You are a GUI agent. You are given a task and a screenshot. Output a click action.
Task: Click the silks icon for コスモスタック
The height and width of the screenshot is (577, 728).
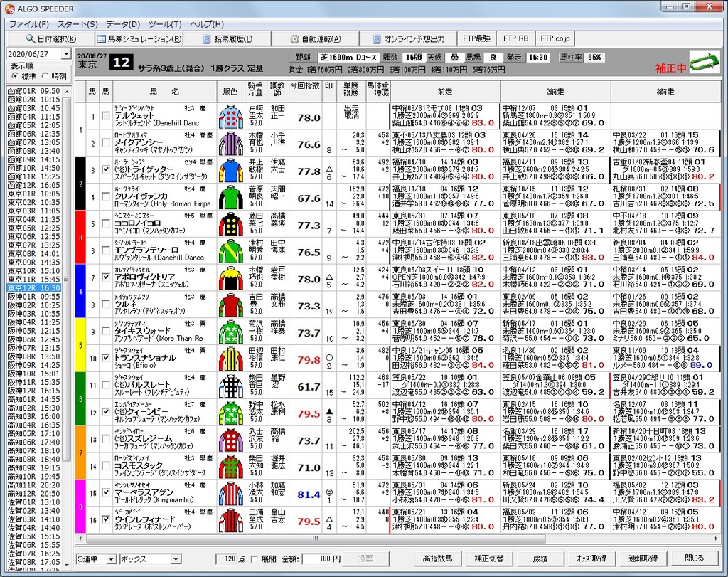pos(231,467)
